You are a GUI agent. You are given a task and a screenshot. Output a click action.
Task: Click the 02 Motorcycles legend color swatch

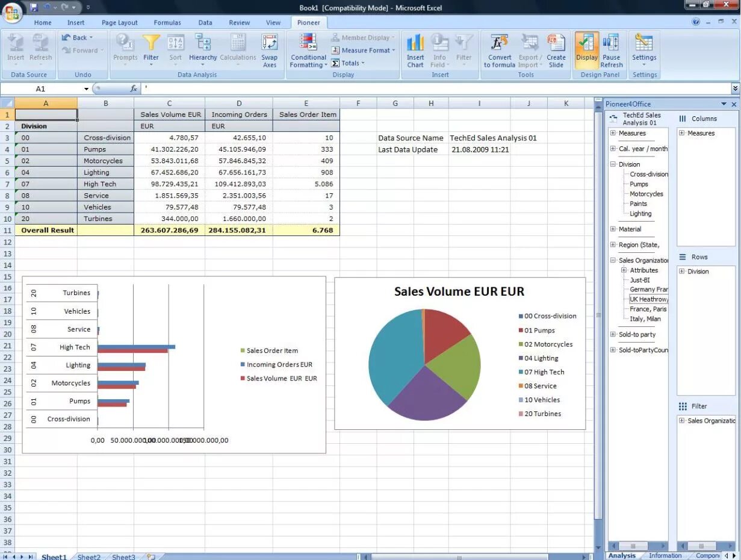coord(521,344)
